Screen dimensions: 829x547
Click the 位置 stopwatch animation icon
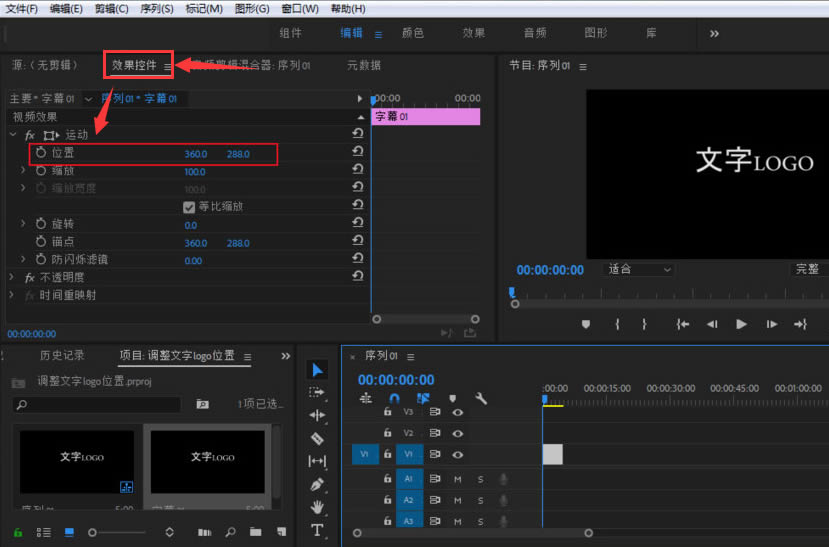click(x=41, y=153)
